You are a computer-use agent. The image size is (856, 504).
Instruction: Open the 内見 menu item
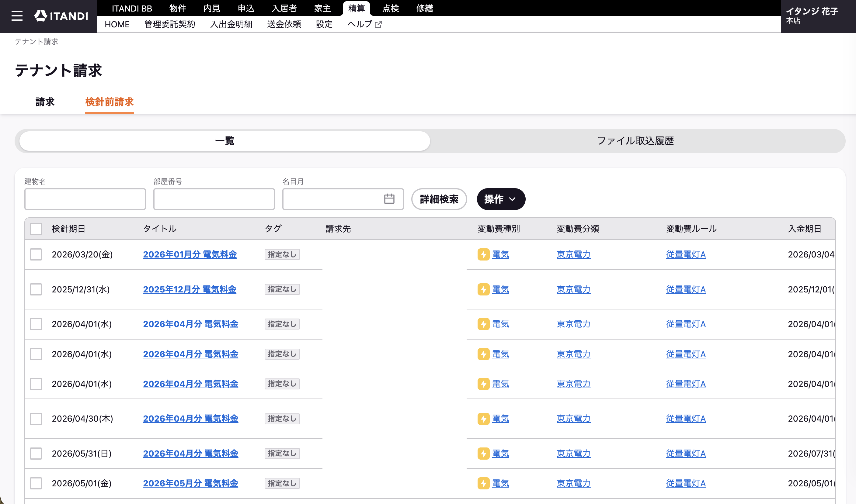tap(212, 8)
